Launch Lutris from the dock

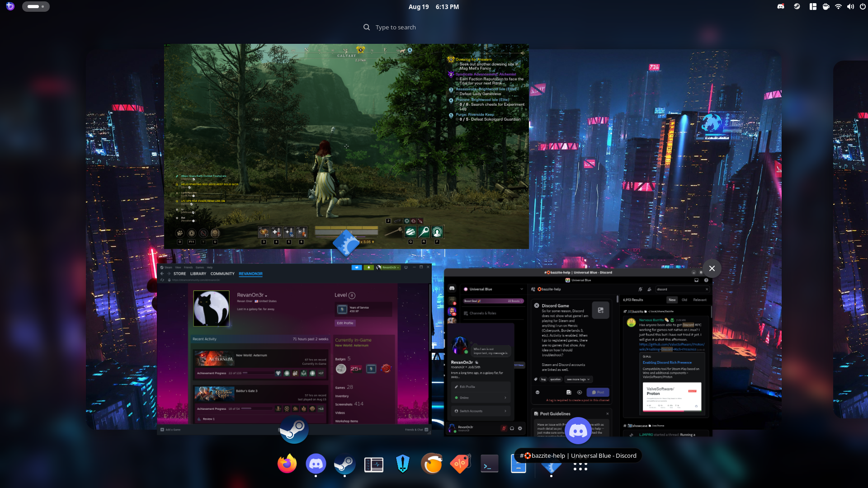pos(432,464)
